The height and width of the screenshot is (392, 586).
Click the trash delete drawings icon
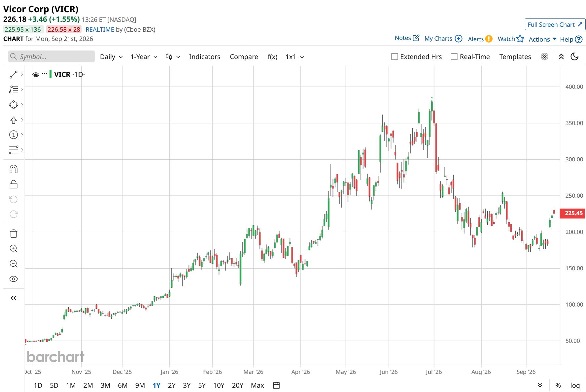pos(14,234)
